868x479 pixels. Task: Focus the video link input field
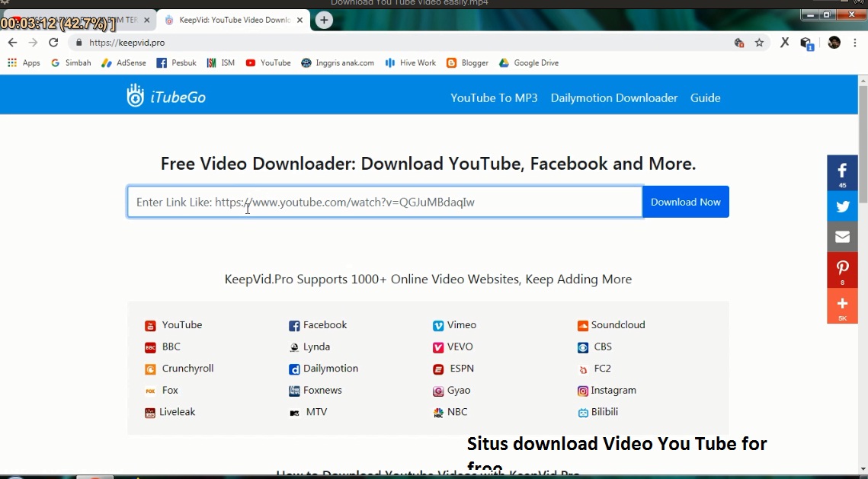tap(385, 202)
